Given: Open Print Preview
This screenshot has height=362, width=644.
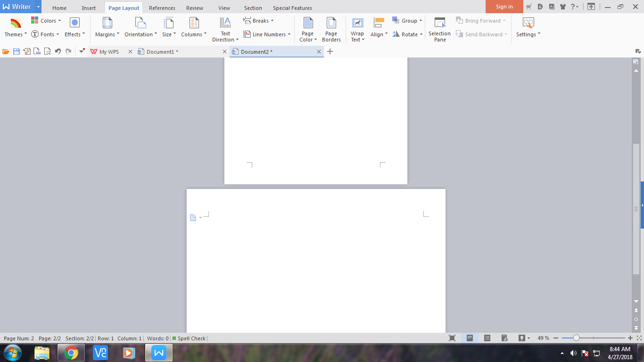Looking at the screenshot, I should tap(47, 51).
